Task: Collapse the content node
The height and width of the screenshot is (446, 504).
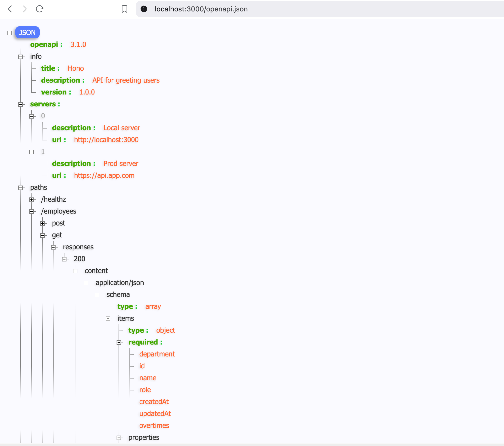Action: tap(75, 271)
